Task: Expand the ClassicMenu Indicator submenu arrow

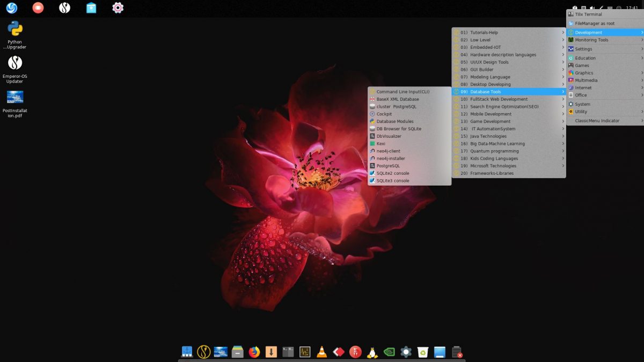Action: [x=642, y=121]
